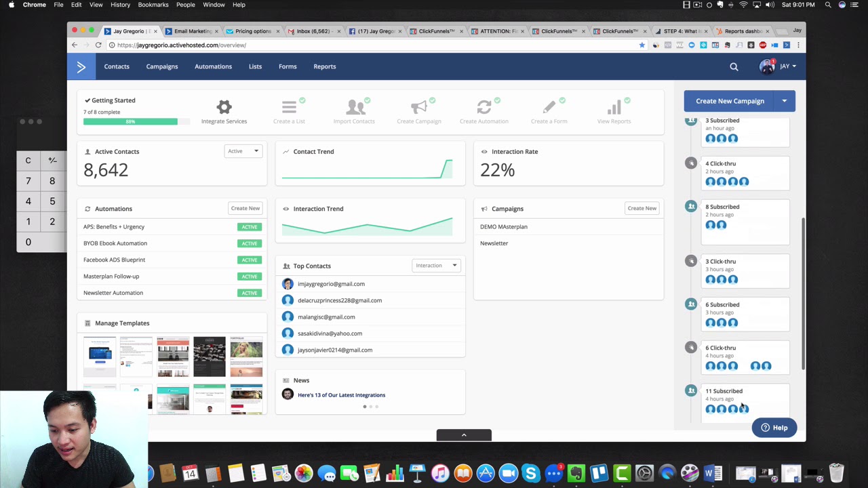
Task: Open the Contacts nav item
Action: [117, 66]
